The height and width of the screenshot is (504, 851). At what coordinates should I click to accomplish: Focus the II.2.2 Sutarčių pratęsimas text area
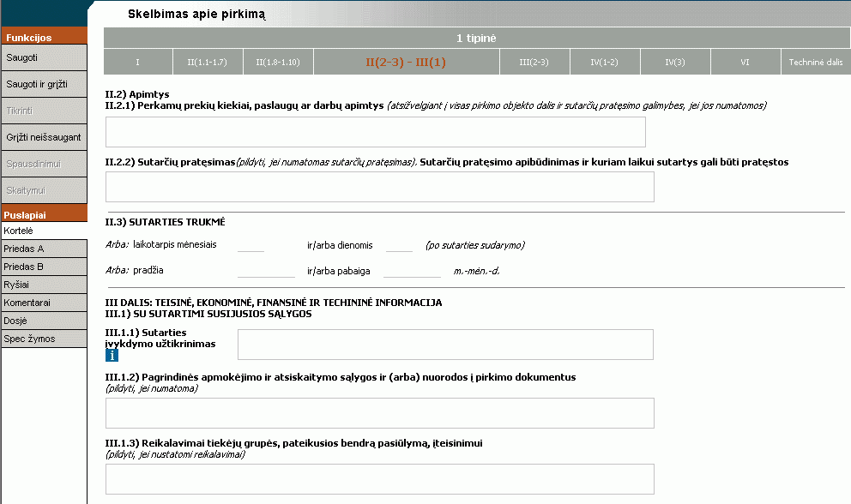[380, 187]
